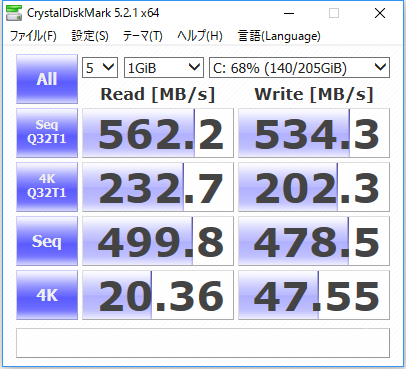Screen dimensions: 406x369
Task: Open the ファイル(F) menu
Action: pyautogui.click(x=33, y=36)
